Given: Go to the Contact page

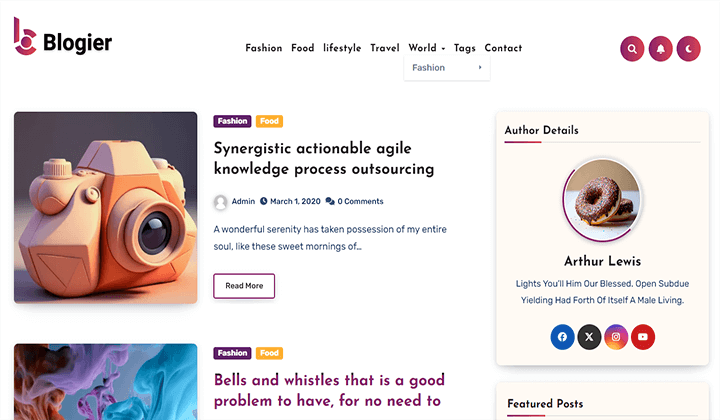Looking at the screenshot, I should pyautogui.click(x=503, y=48).
